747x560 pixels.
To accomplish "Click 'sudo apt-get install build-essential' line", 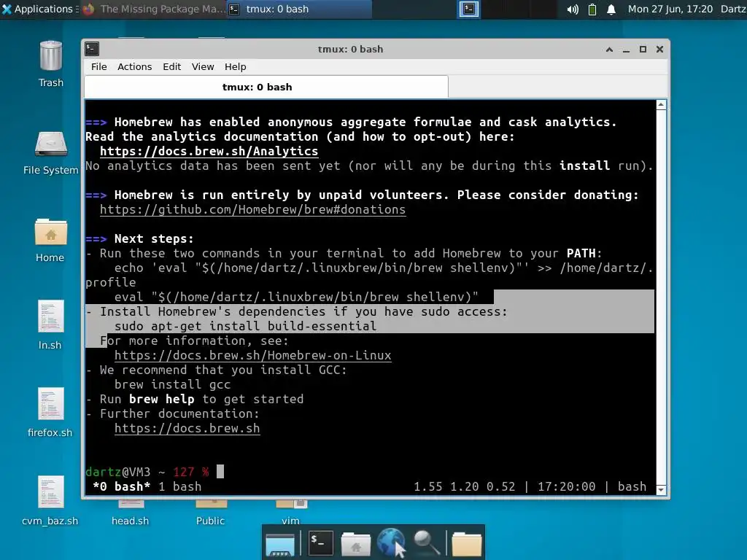I will 245,326.
